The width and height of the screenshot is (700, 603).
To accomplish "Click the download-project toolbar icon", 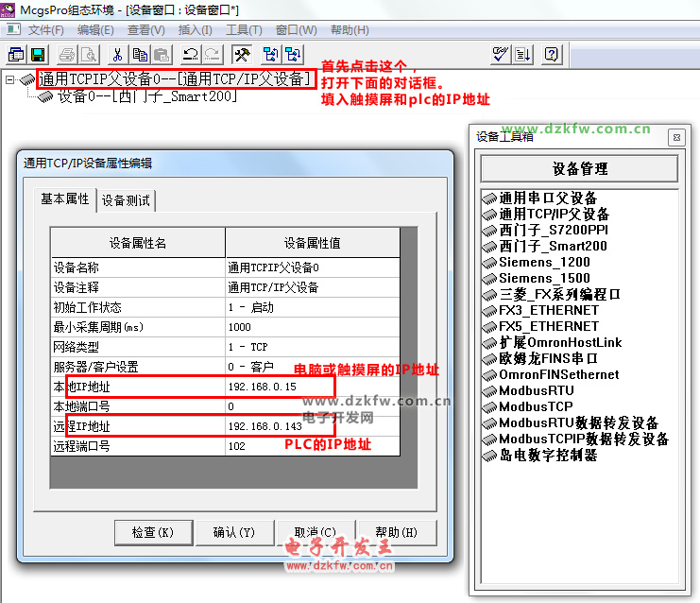I will click(522, 55).
